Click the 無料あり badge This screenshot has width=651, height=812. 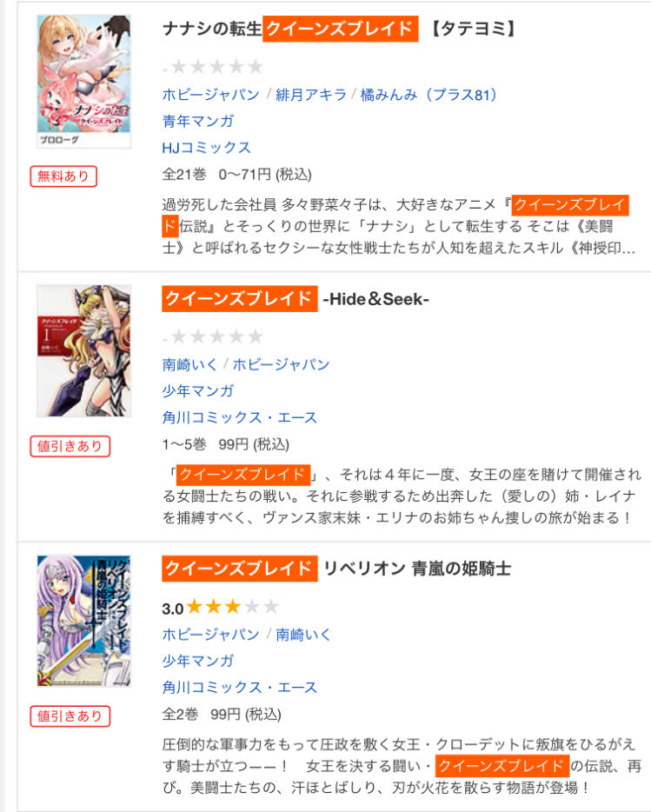63,176
